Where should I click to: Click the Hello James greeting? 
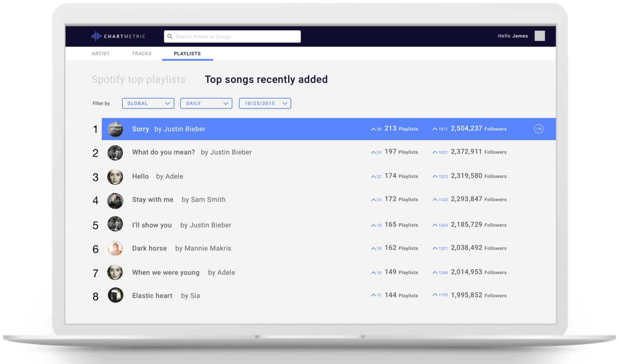pyautogui.click(x=513, y=36)
